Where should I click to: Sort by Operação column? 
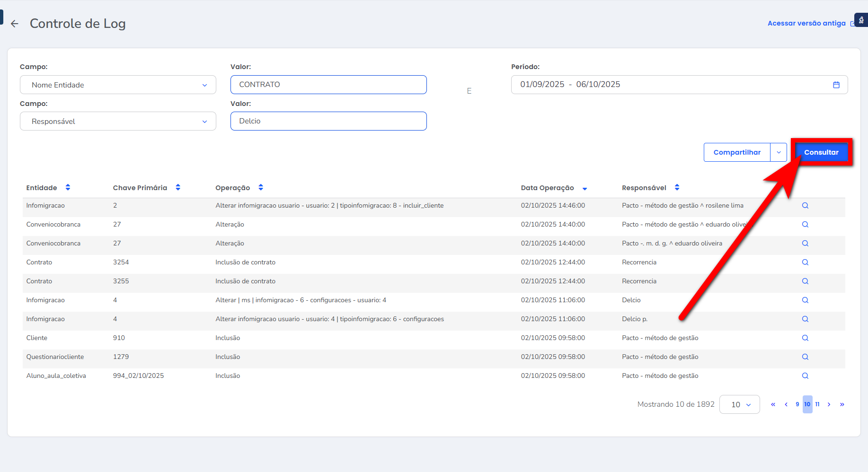261,188
